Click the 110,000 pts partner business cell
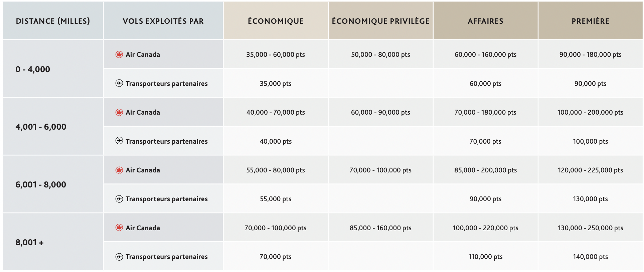This screenshot has height=272, width=644. click(x=485, y=257)
